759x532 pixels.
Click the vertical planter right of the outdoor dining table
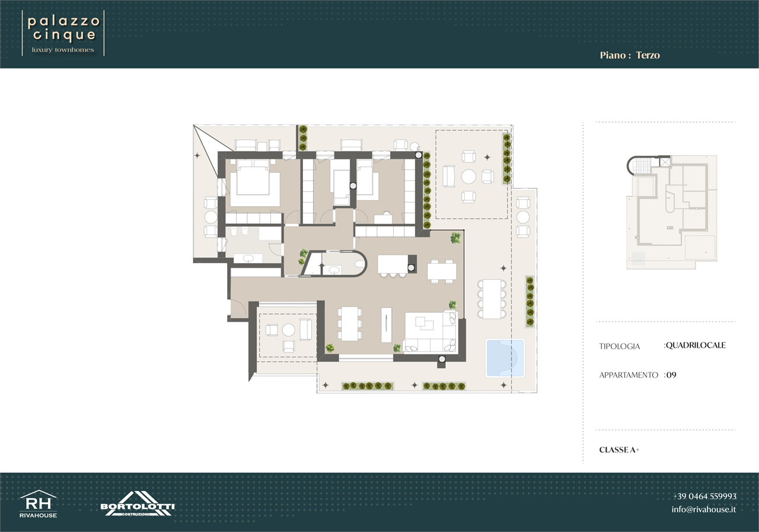(x=530, y=302)
